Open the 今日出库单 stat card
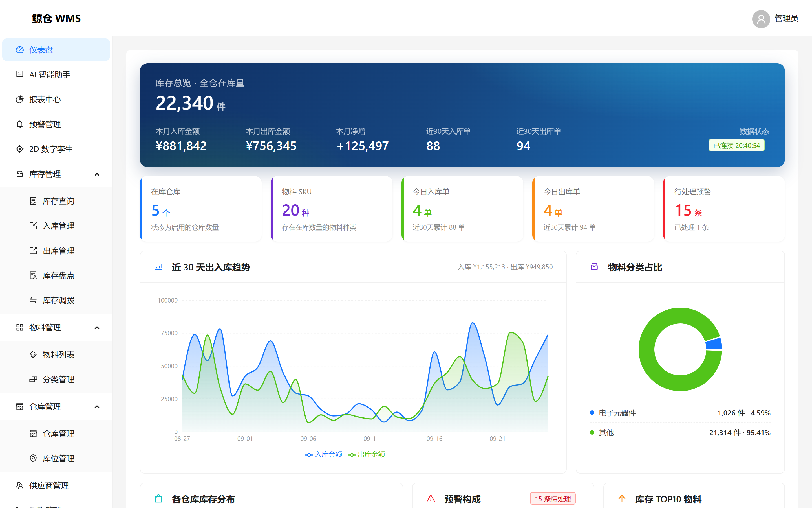This screenshot has height=508, width=812. click(x=593, y=209)
